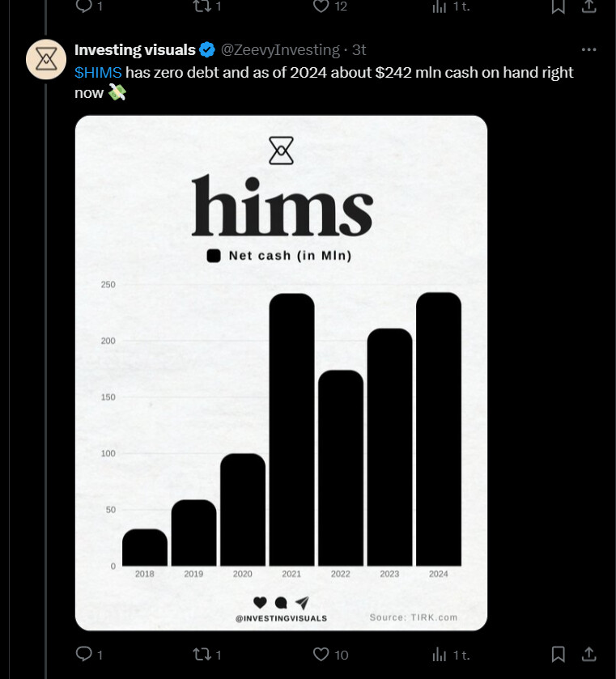Share the upper tweet

[x=588, y=6]
